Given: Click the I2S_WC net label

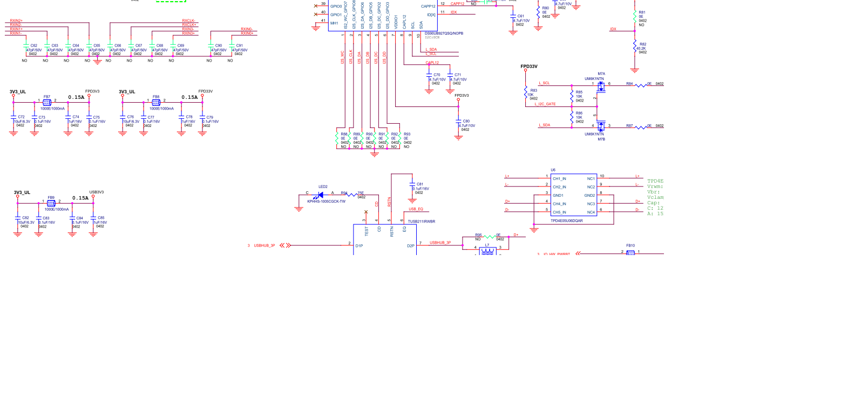Looking at the screenshot, I should pos(342,57).
